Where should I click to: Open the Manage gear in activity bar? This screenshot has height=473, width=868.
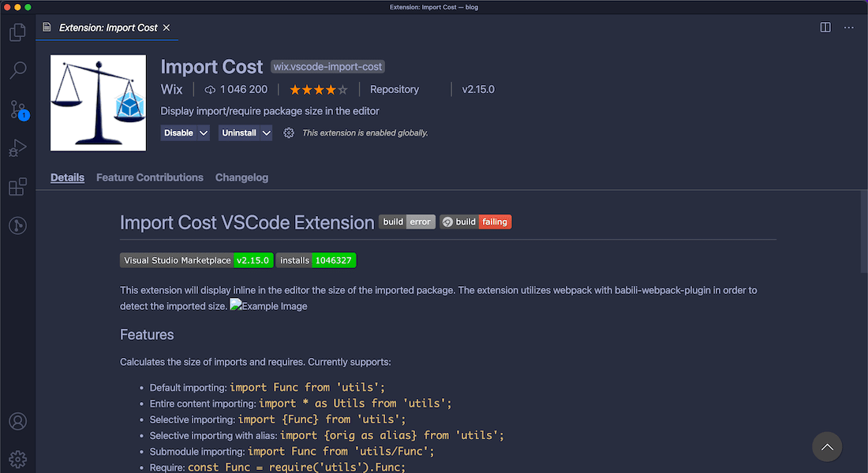point(17,458)
